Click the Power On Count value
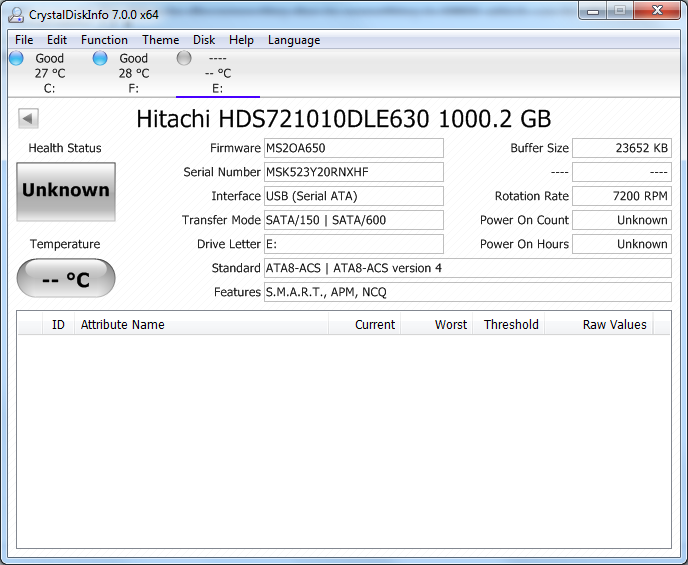 click(622, 220)
